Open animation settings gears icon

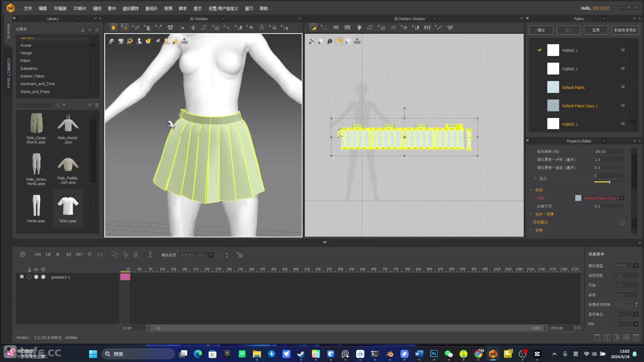(239, 255)
